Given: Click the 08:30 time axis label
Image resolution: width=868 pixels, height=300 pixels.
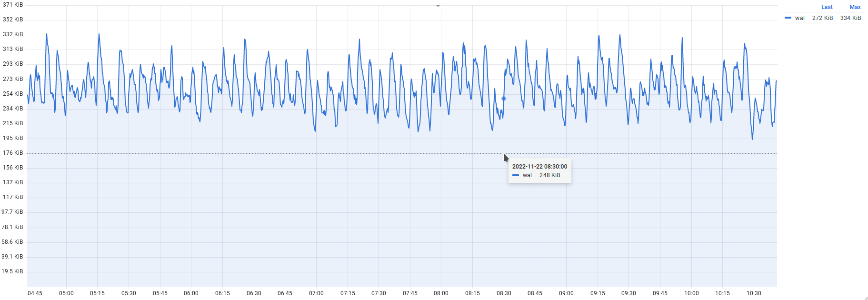Looking at the screenshot, I should click(x=504, y=293).
